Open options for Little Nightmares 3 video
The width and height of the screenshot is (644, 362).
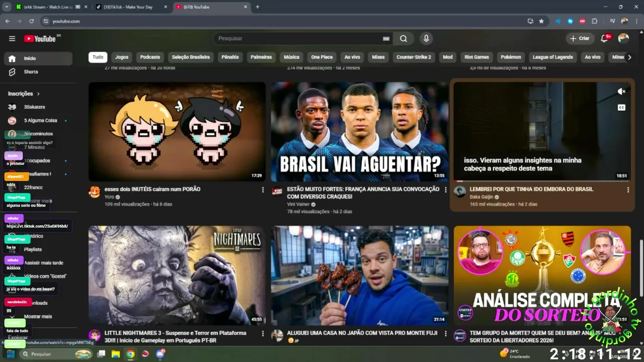pos(263,334)
